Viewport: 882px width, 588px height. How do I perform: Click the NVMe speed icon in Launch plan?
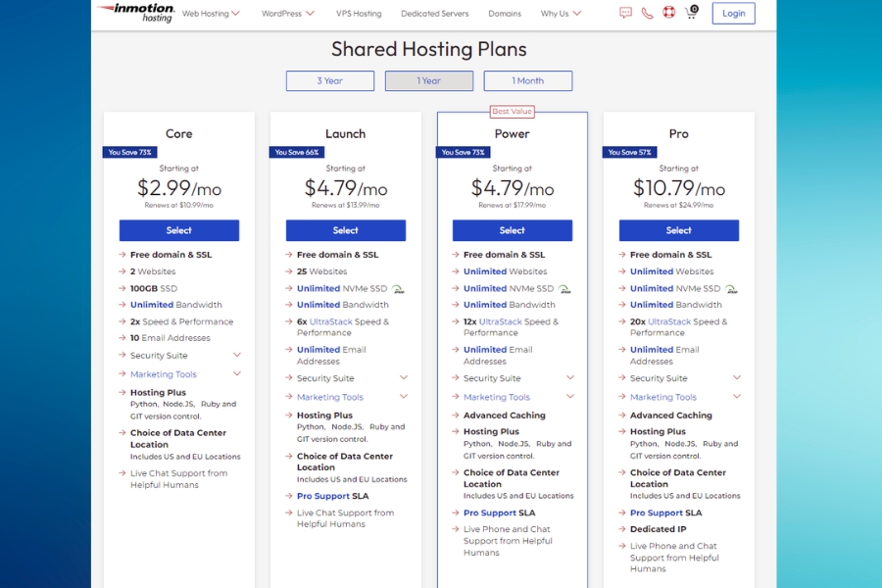tap(398, 289)
